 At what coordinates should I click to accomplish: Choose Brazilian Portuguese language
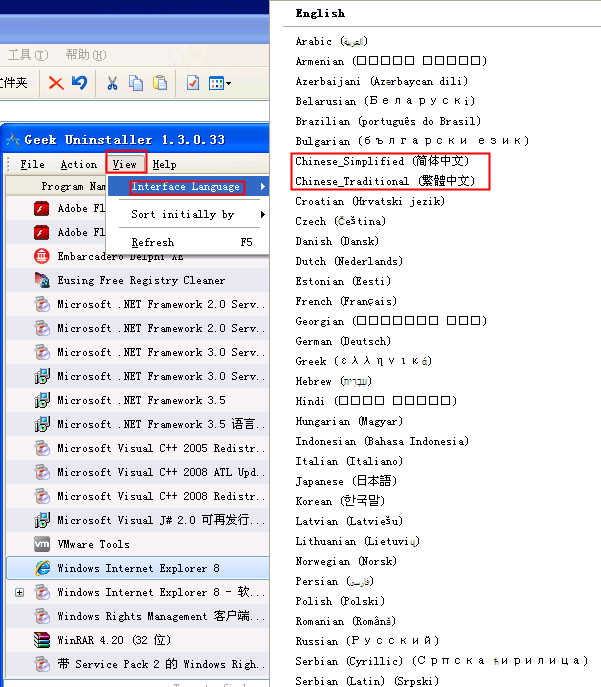[x=388, y=121]
